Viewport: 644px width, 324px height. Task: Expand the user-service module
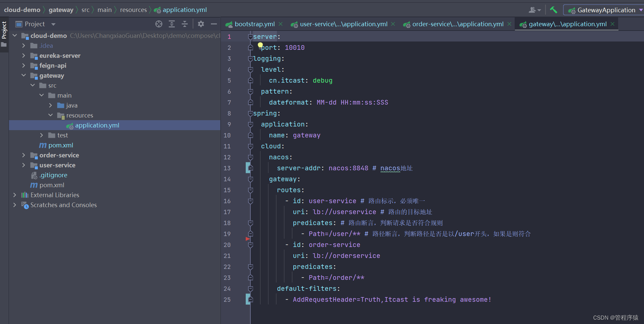click(x=24, y=165)
